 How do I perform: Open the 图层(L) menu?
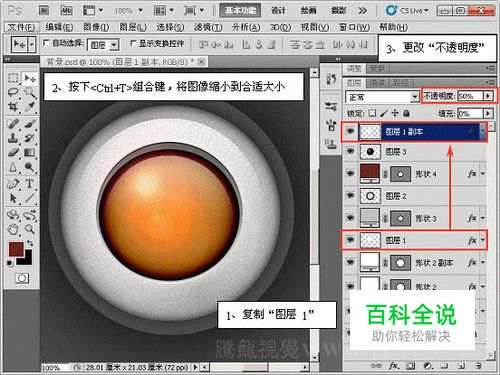pos(133,27)
